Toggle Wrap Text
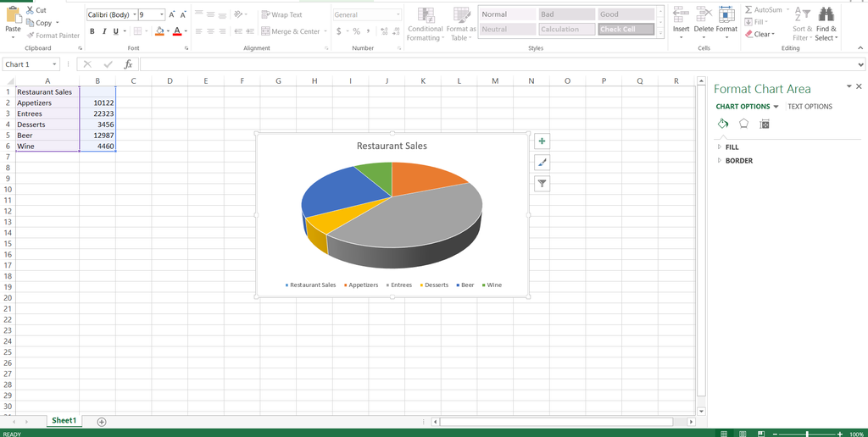868x437 pixels. [281, 15]
